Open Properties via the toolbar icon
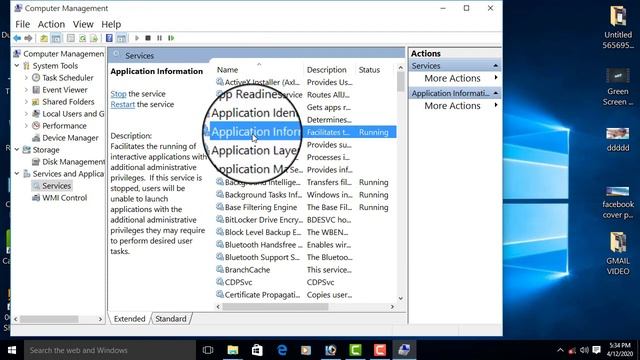The image size is (640, 360). [x=71, y=38]
